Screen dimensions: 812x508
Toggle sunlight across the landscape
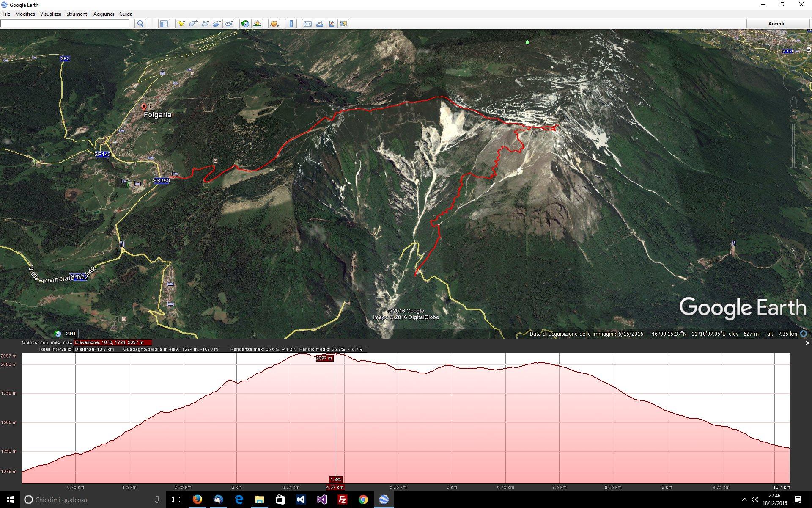(257, 24)
